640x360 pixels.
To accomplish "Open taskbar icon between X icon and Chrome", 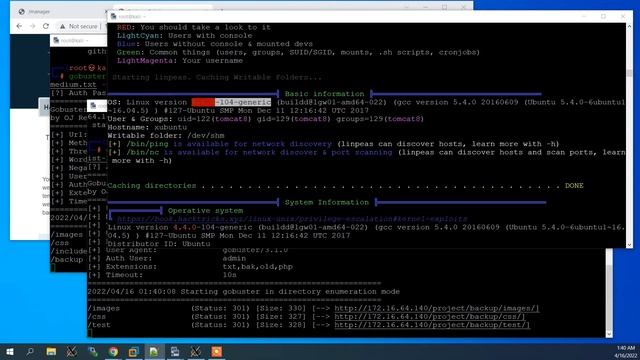I will click(93, 351).
